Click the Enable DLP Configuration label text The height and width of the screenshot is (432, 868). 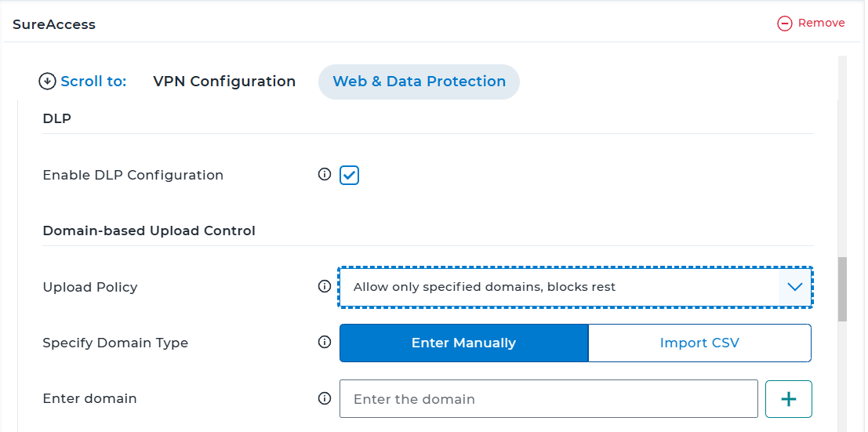point(133,175)
